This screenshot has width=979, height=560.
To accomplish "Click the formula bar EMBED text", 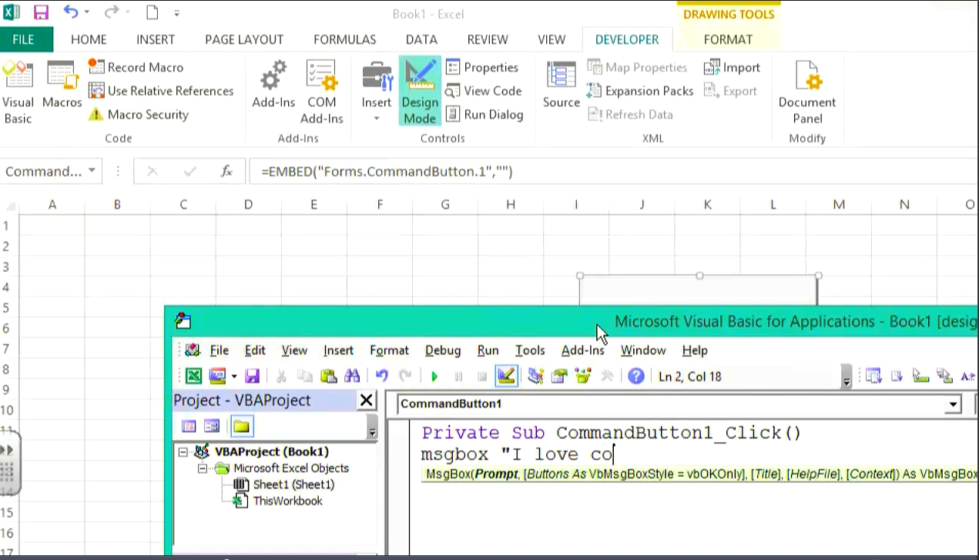I will 387,171.
